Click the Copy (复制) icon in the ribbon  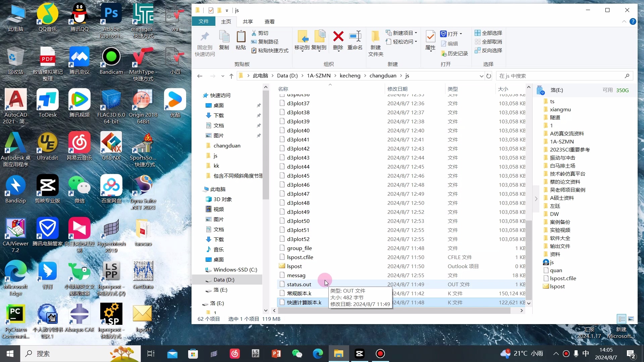223,39
